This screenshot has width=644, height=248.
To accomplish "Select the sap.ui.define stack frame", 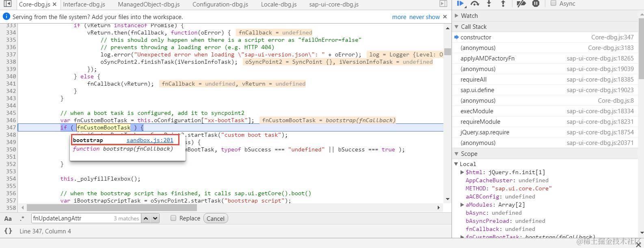I will coord(545,90).
